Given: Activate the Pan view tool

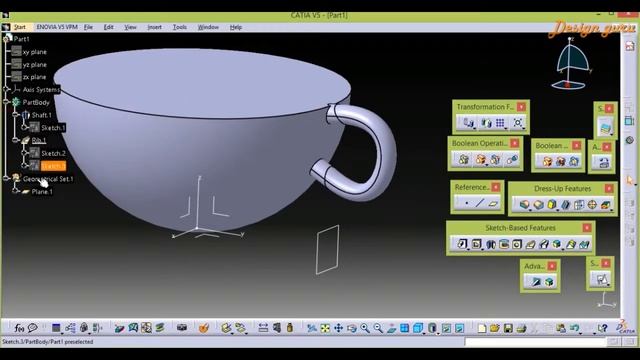Looking at the screenshot, I should [x=338, y=328].
